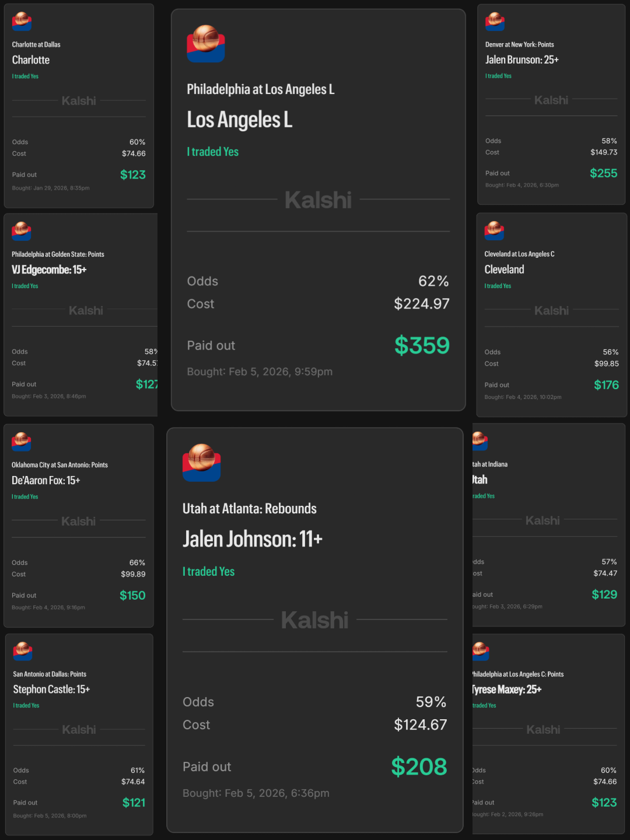Screen dimensions: 630x840
Task: Click basketball icon on De'Aaron Fox card
Action: [x=22, y=442]
